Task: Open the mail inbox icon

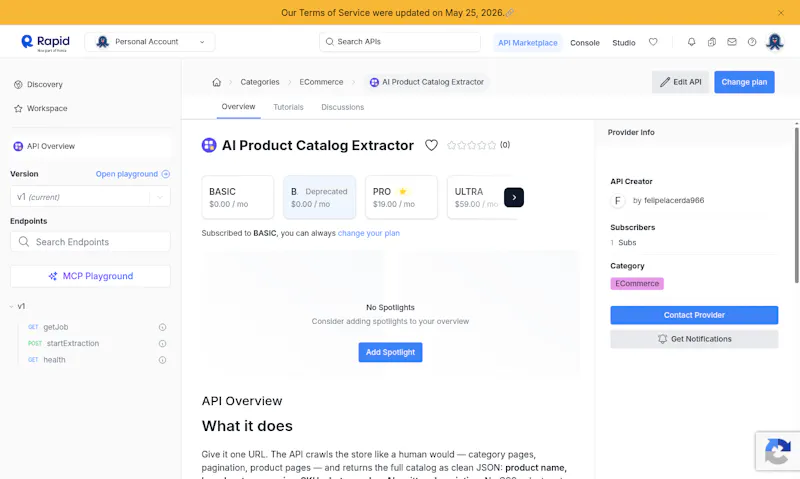Action: [x=732, y=42]
